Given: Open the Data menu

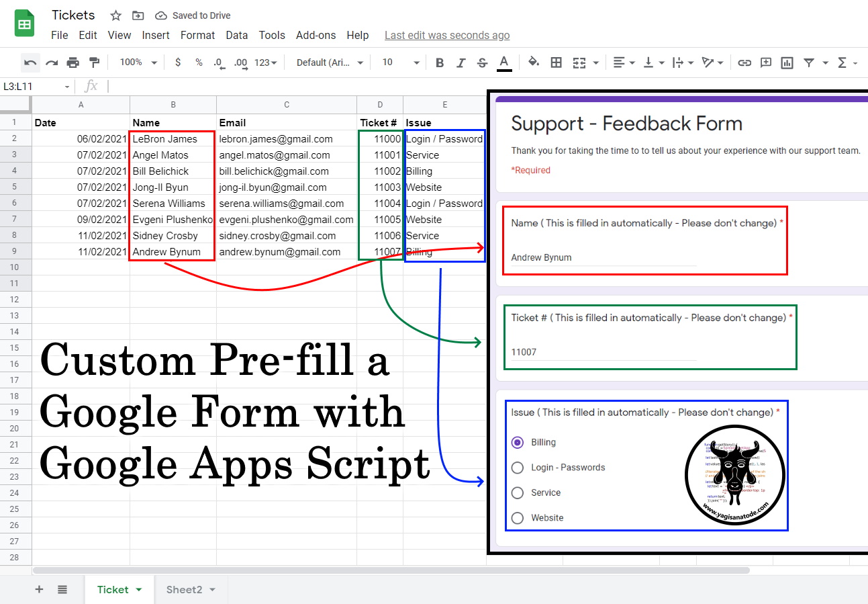Looking at the screenshot, I should [x=237, y=35].
